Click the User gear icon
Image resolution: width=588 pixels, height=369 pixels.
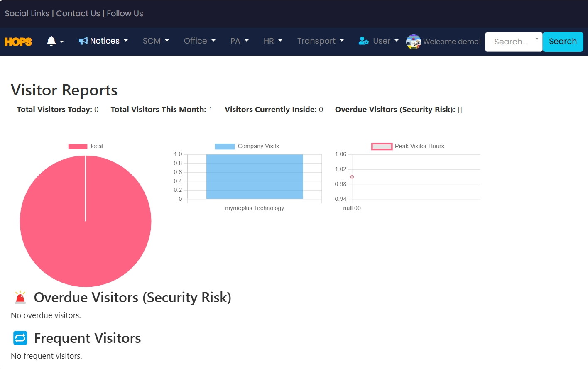(x=363, y=41)
